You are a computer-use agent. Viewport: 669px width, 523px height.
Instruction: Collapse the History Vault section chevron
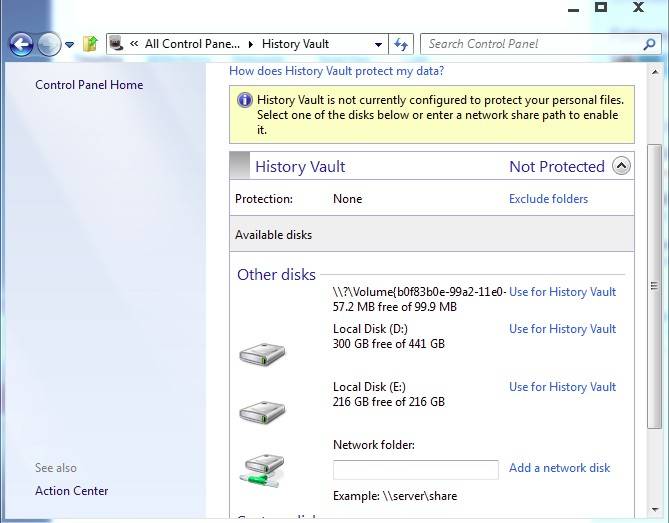[622, 166]
